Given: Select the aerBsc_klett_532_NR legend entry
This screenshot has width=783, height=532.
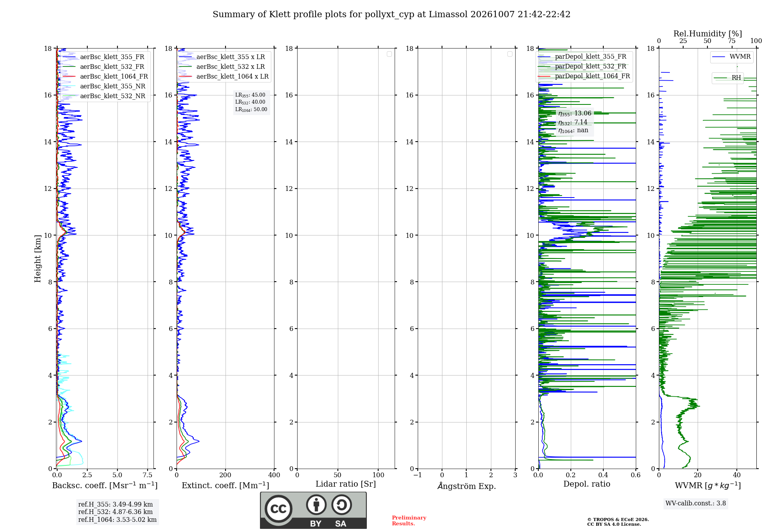Looking at the screenshot, I should point(104,96).
